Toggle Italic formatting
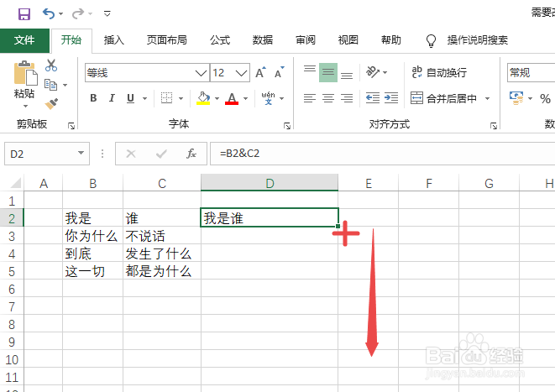555x392 pixels. point(112,98)
